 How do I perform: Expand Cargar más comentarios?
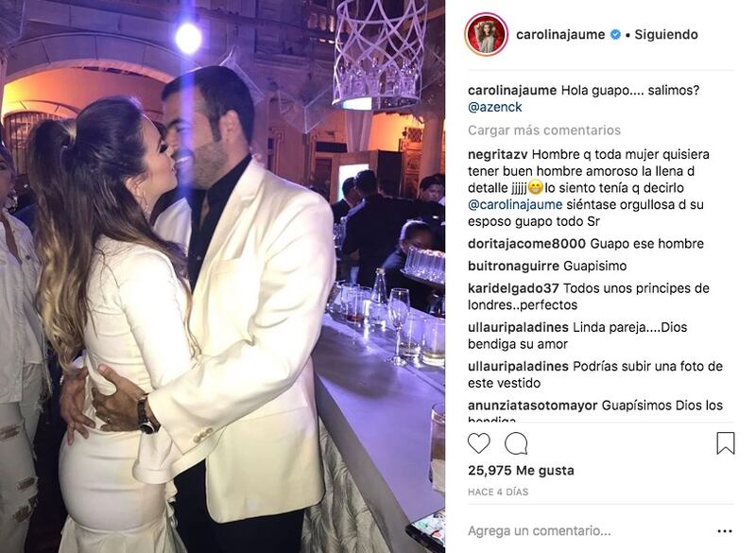[544, 130]
